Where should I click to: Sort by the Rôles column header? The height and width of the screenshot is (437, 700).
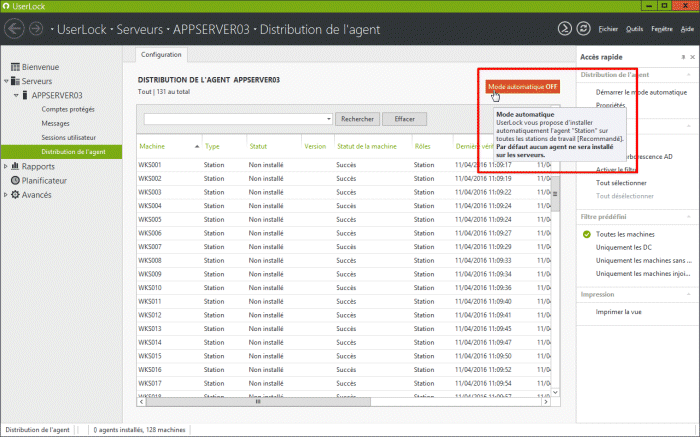pyautogui.click(x=422, y=146)
